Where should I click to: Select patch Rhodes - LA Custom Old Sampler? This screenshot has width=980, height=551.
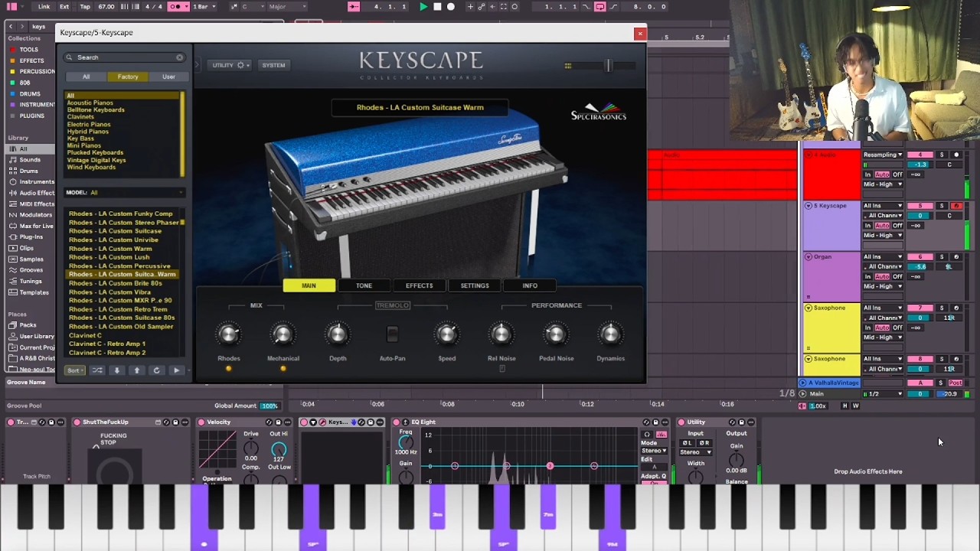pos(121,326)
